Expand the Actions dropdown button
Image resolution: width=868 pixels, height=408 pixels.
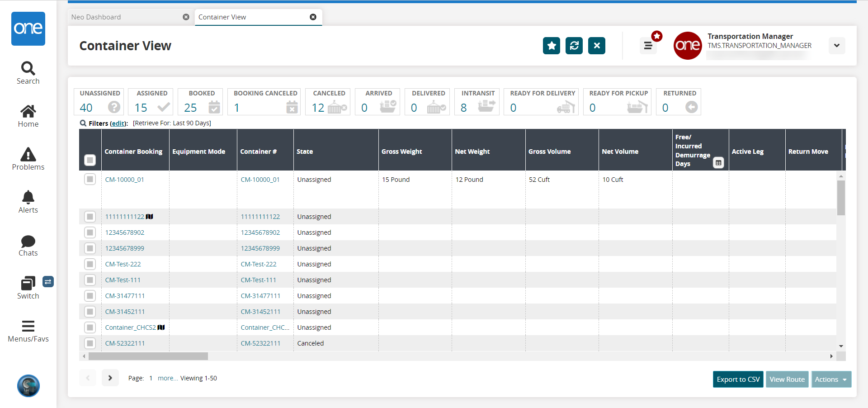coord(831,380)
